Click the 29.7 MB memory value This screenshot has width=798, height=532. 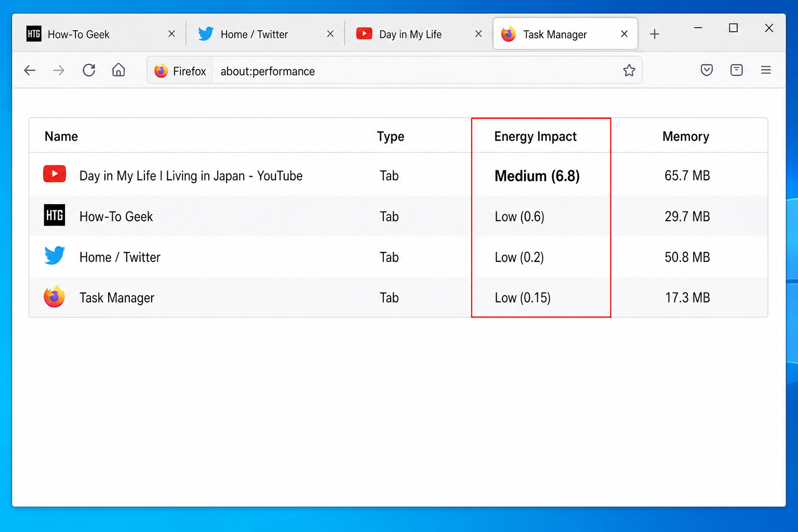click(687, 216)
